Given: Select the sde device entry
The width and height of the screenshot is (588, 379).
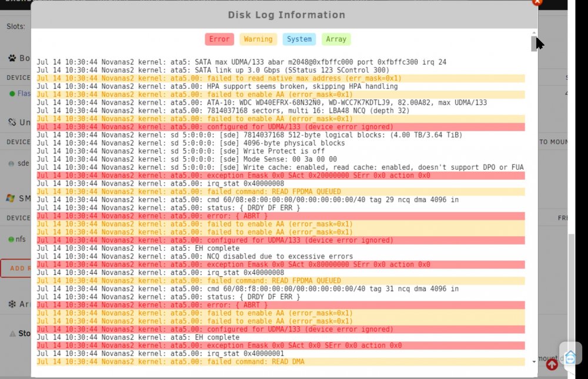Looking at the screenshot, I should (24, 163).
